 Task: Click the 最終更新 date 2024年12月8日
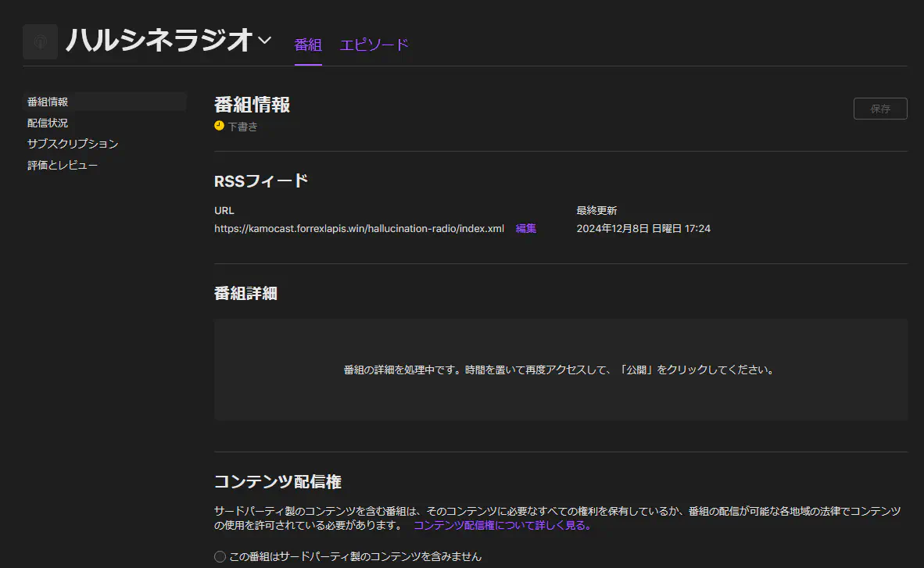tap(643, 229)
